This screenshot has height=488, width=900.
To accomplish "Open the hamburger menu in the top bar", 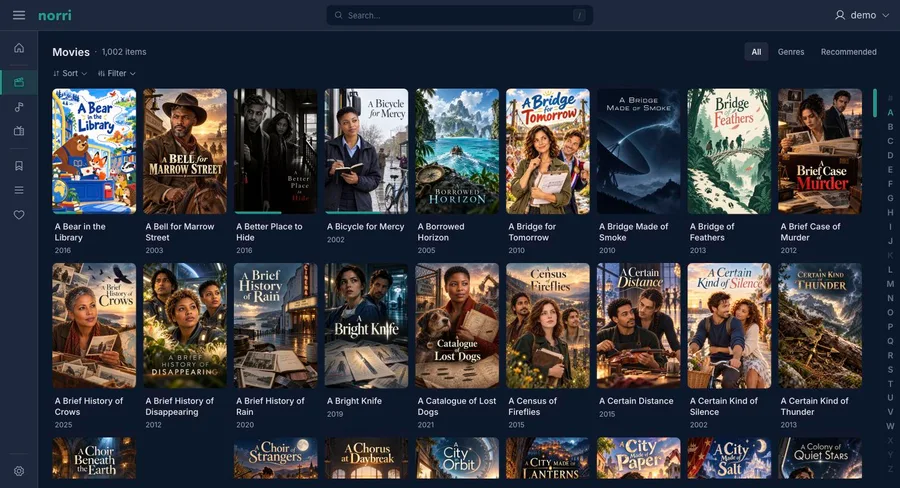I will [19, 15].
